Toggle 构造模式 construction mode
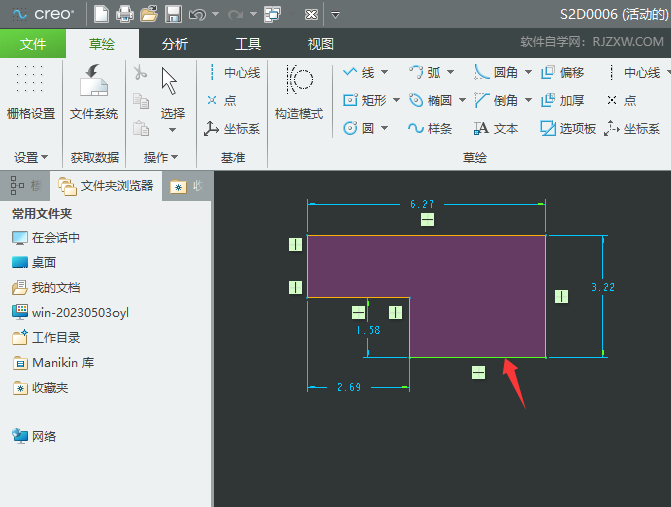Image resolution: width=671 pixels, height=507 pixels. pyautogui.click(x=299, y=92)
